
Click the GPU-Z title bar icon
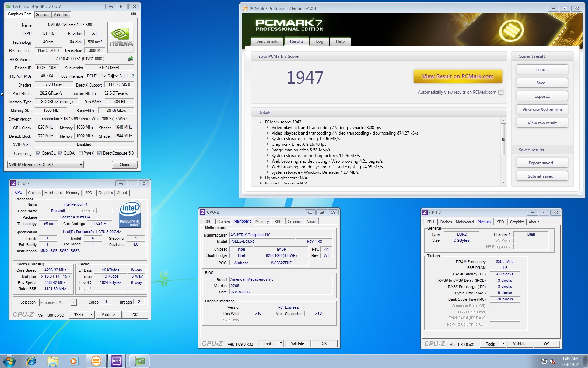coord(8,6)
